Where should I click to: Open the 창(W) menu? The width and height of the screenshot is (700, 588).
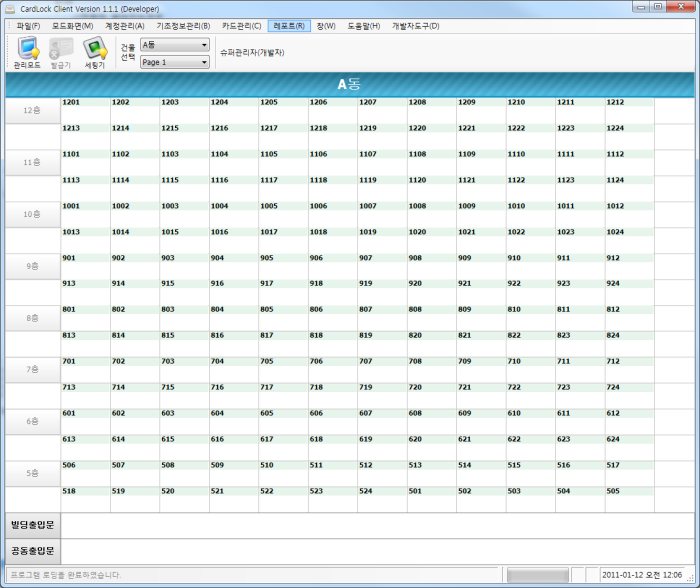click(x=326, y=26)
